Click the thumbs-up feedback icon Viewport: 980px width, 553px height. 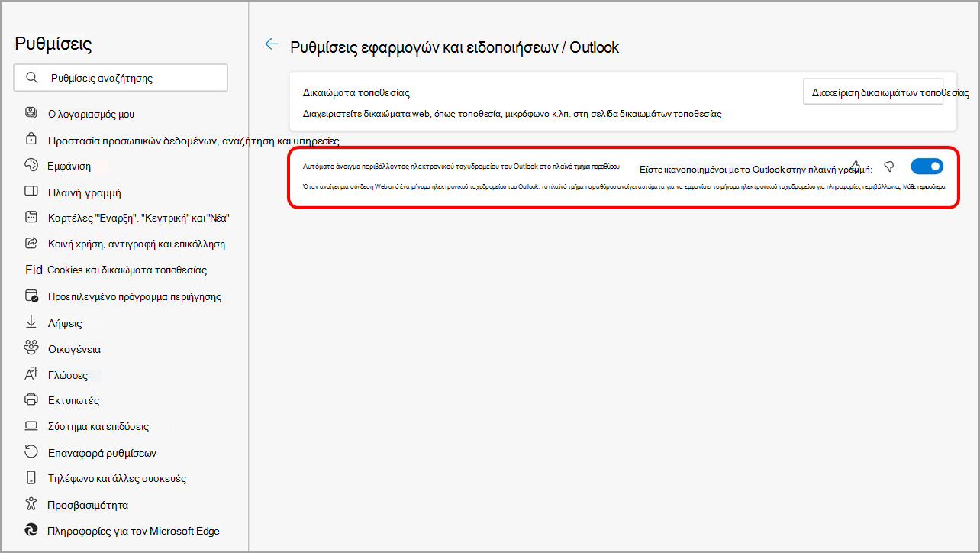856,167
